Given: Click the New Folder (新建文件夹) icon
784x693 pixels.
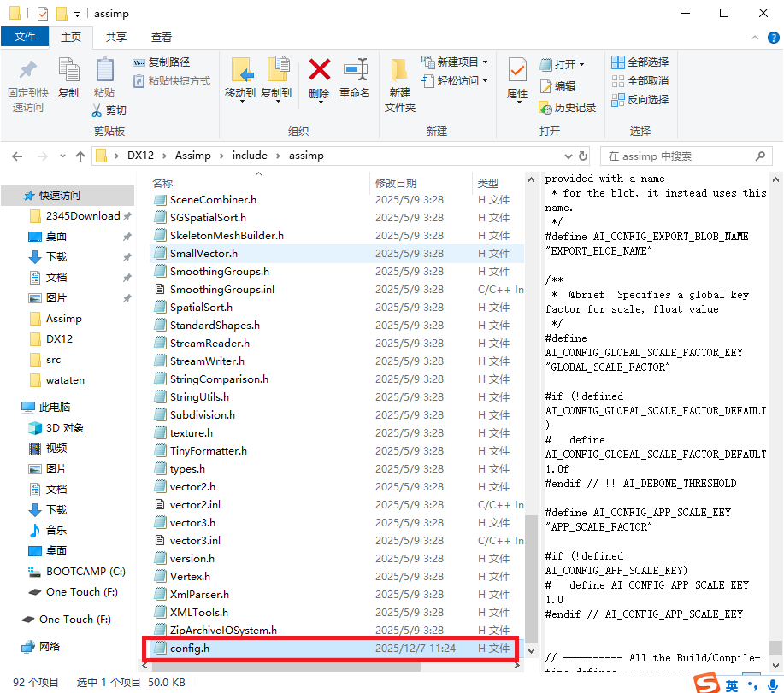Looking at the screenshot, I should (x=399, y=71).
